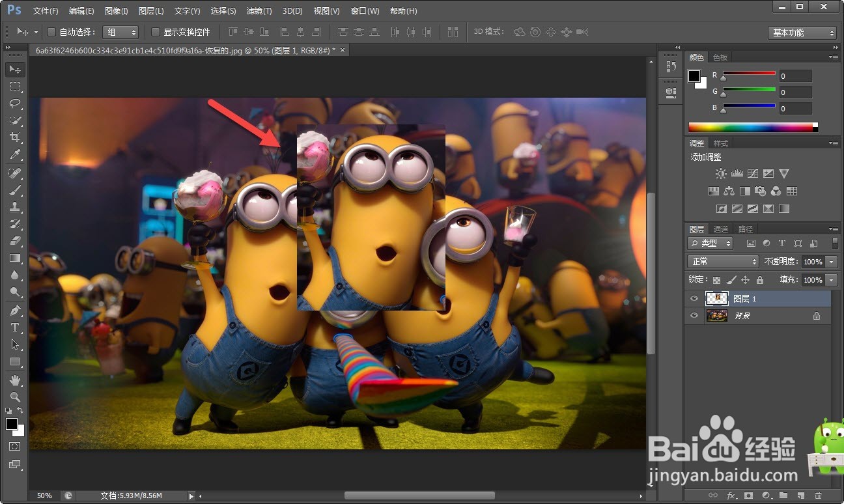Select the Zoom tool

tap(15, 397)
